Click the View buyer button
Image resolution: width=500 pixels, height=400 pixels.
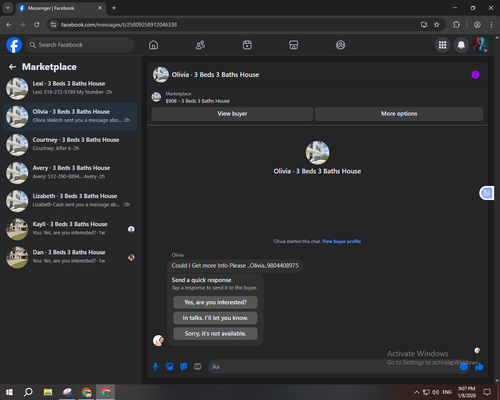pyautogui.click(x=232, y=114)
